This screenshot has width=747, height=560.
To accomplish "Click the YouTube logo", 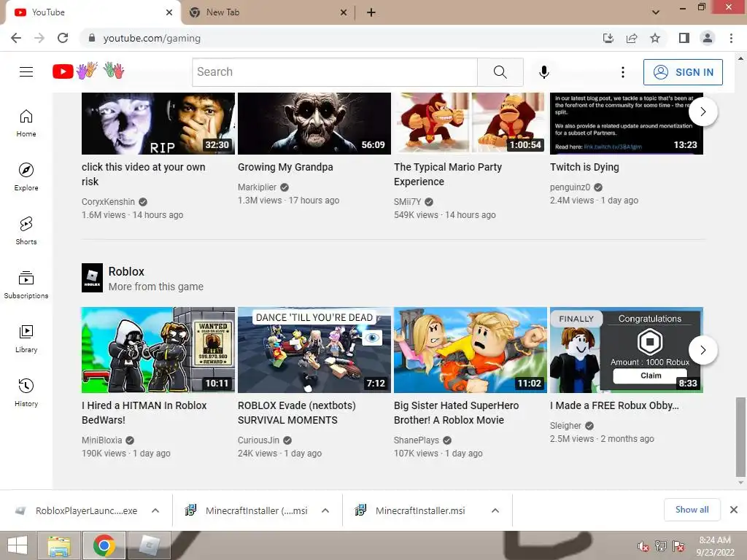I will pyautogui.click(x=88, y=71).
